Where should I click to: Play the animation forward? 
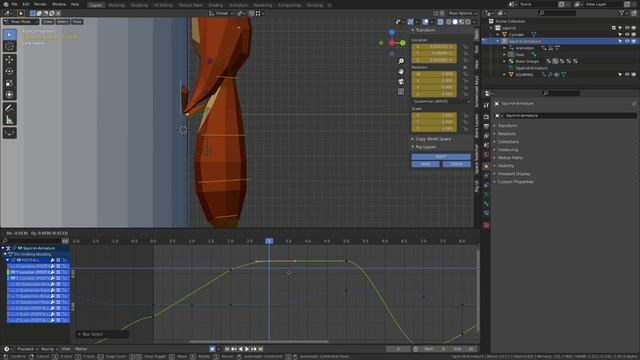click(247, 349)
